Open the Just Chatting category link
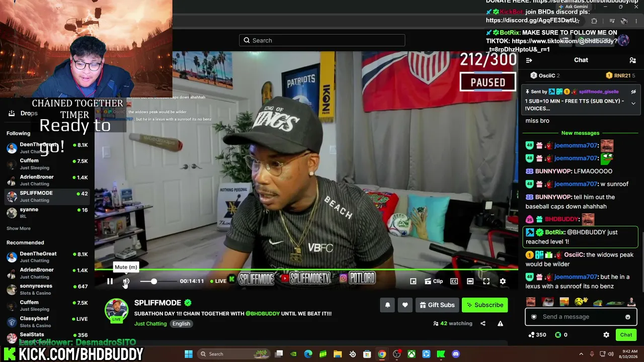Image resolution: width=644 pixels, height=362 pixels. pyautogui.click(x=150, y=324)
